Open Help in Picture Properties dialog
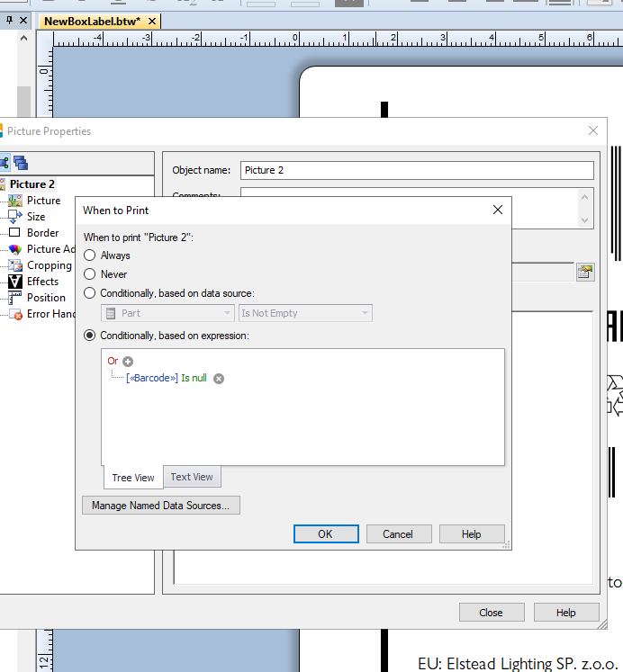 coord(566,613)
